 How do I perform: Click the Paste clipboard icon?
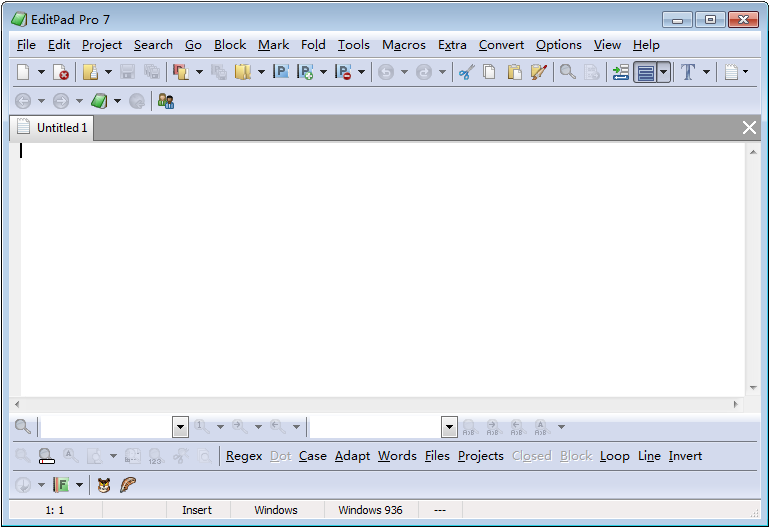[514, 72]
